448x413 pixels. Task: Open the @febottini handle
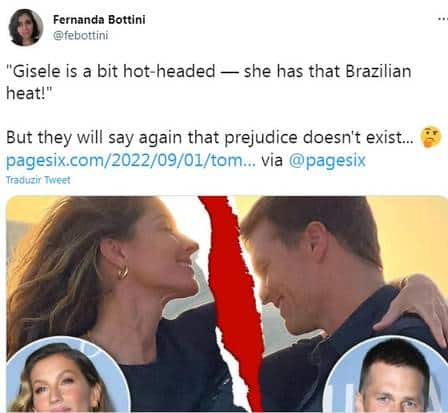coord(80,35)
